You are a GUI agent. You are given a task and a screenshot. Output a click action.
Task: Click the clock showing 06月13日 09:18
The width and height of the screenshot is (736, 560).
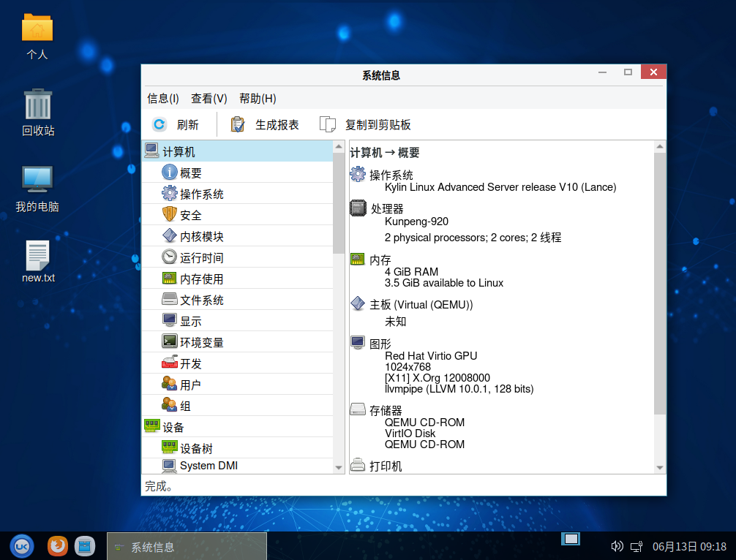[689, 546]
